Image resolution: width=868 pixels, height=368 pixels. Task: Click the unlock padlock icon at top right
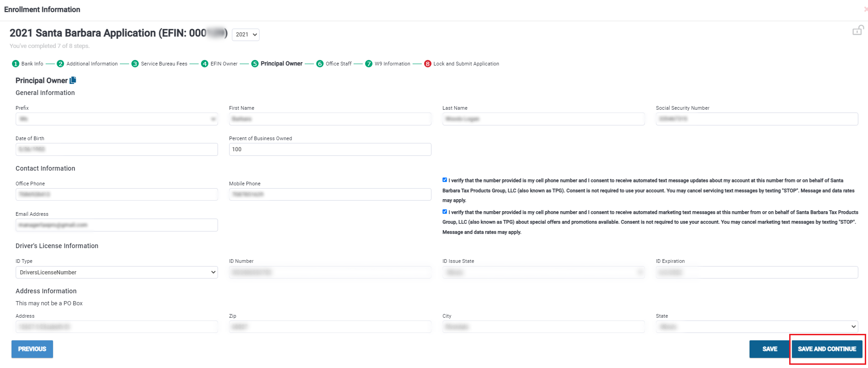tap(857, 30)
